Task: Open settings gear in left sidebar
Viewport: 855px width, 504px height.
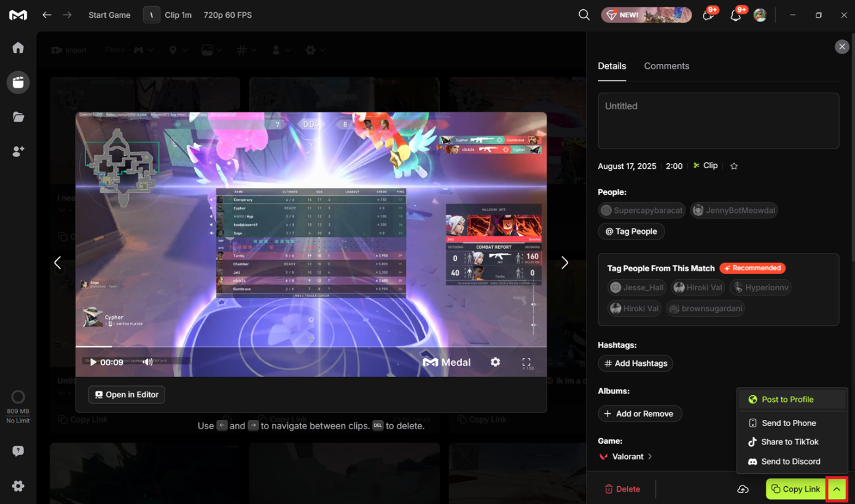Action: (x=18, y=486)
